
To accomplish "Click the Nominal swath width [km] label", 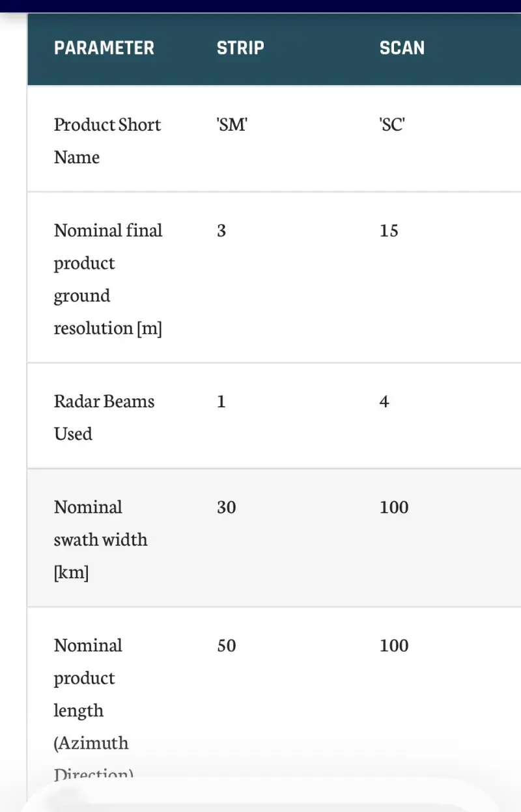I will pyautogui.click(x=100, y=539).
